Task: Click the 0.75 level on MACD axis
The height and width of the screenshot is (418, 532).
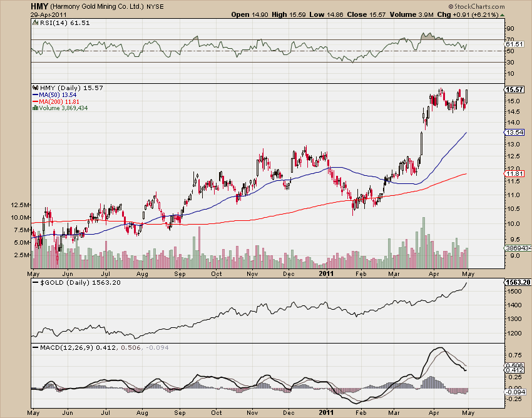Action: [x=515, y=355]
